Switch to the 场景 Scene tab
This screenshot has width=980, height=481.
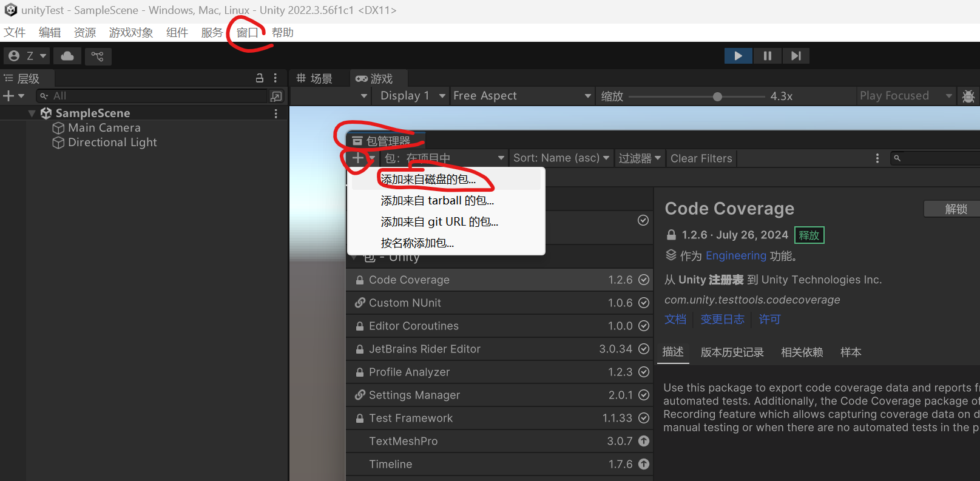click(314, 78)
